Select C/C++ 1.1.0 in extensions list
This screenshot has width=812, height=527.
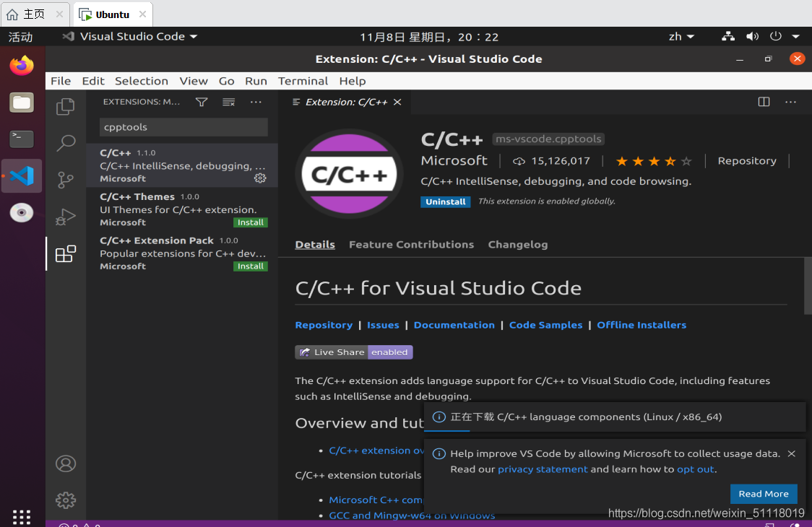tap(182, 165)
